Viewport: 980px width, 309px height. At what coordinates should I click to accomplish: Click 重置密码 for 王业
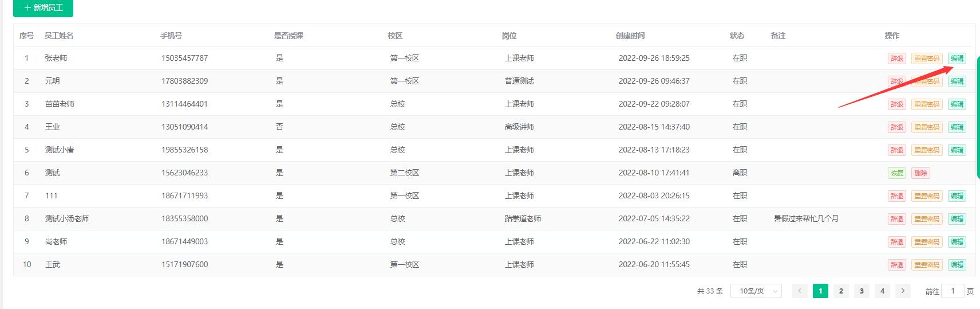coord(926,127)
